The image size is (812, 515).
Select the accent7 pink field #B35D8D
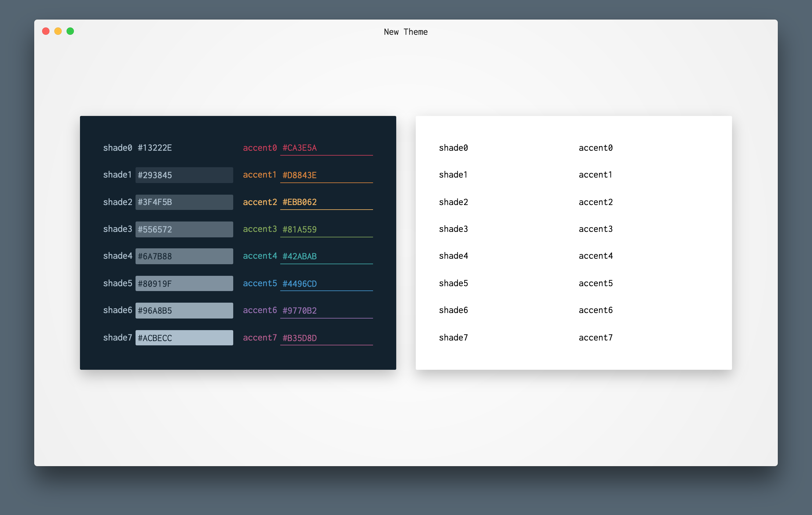click(x=326, y=338)
